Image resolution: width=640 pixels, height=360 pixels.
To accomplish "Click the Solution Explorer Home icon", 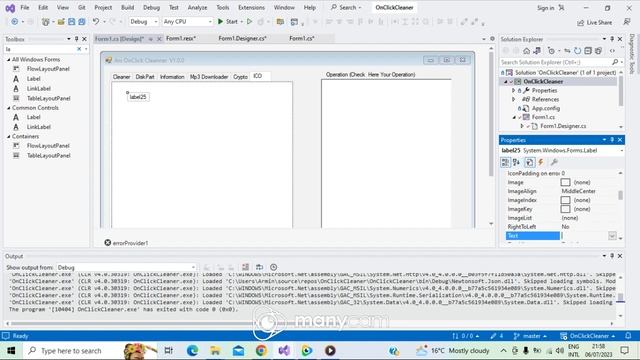I will tap(527, 51).
